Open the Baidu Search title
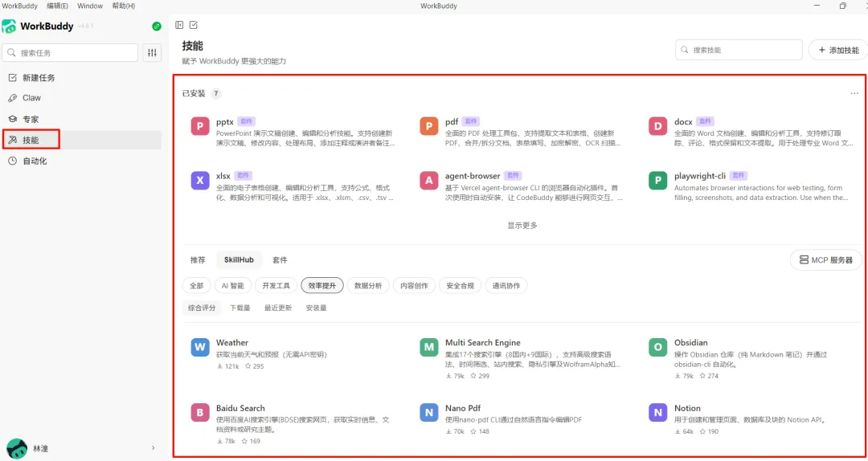 click(x=240, y=408)
